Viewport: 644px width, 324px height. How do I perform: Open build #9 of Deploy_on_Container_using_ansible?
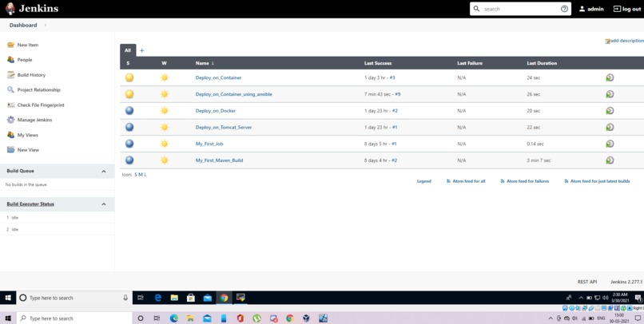pos(398,94)
